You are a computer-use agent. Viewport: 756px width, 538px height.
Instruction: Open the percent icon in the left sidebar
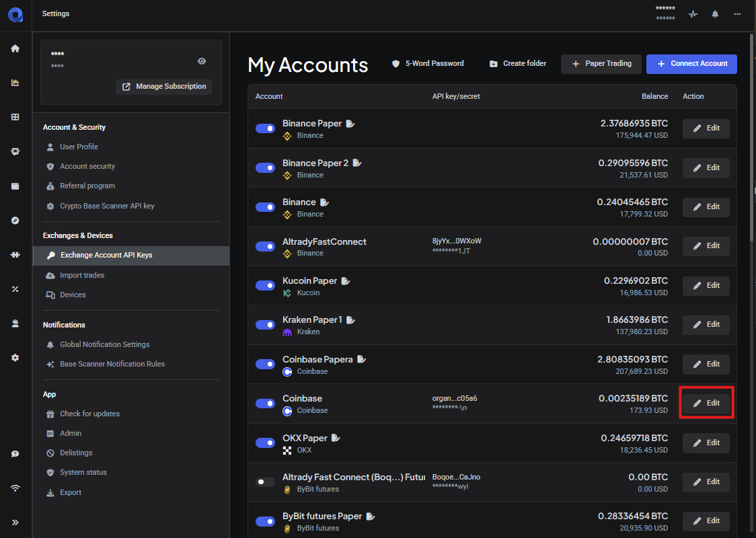(x=15, y=289)
